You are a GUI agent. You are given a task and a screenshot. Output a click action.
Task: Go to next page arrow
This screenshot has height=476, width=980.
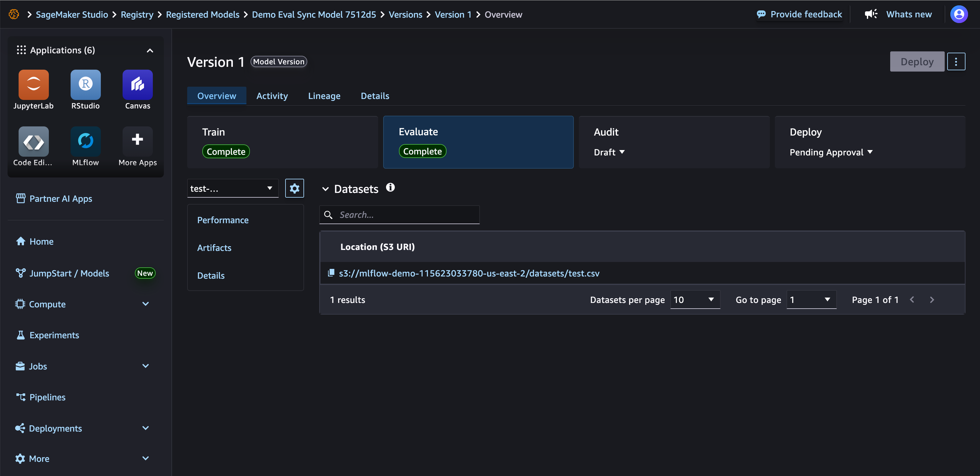[932, 300]
